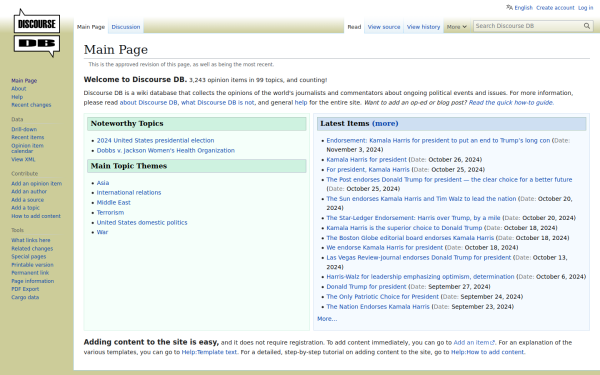Open Special pages link
Screen dimensions: 600x375
[x=29, y=256]
